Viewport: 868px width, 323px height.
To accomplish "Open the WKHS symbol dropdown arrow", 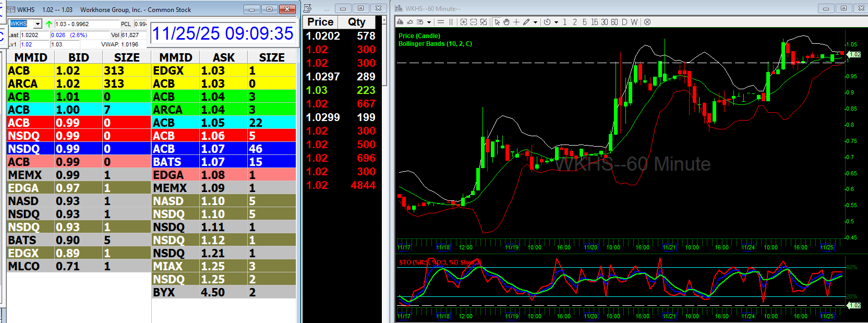I will coord(38,24).
